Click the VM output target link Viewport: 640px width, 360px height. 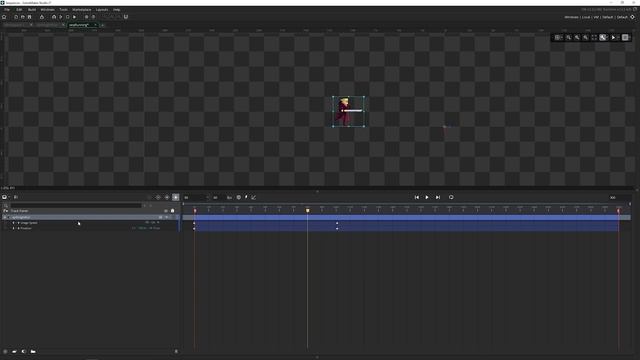point(596,17)
